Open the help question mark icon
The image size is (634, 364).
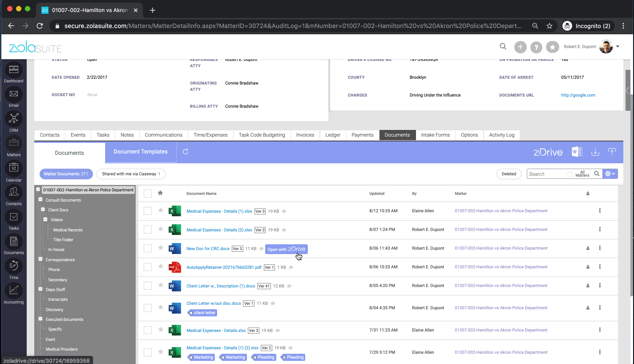(x=537, y=47)
